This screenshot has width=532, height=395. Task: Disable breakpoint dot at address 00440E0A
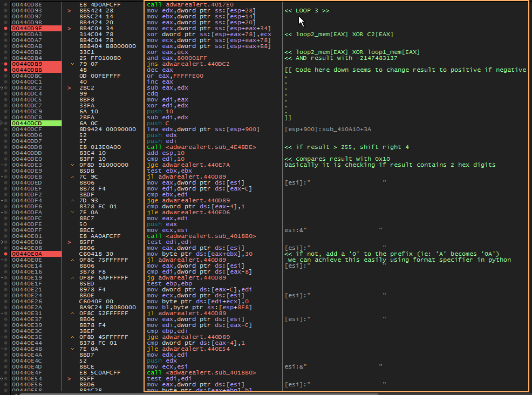5,254
